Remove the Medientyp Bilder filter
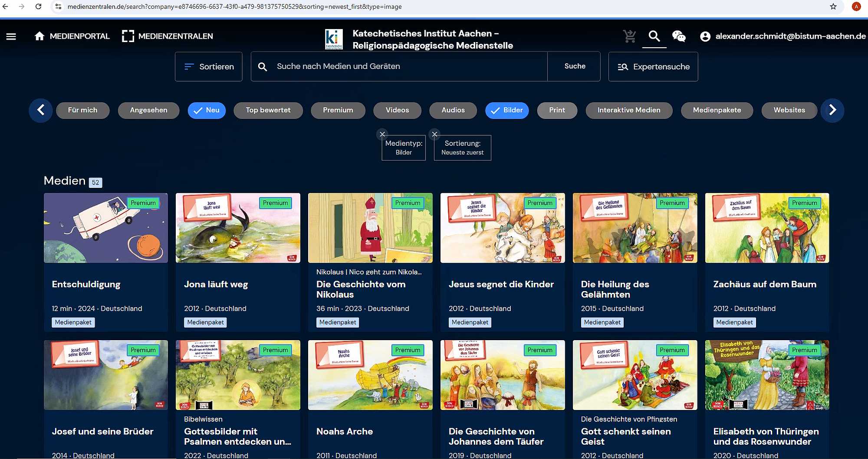The height and width of the screenshot is (459, 868). click(382, 134)
